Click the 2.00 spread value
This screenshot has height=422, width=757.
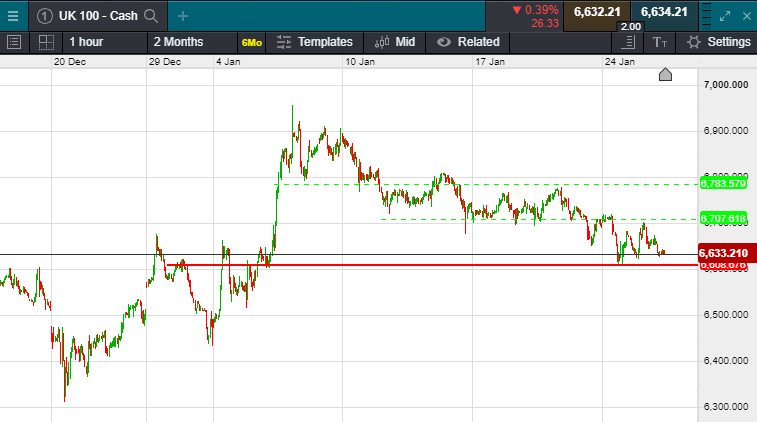[631, 27]
